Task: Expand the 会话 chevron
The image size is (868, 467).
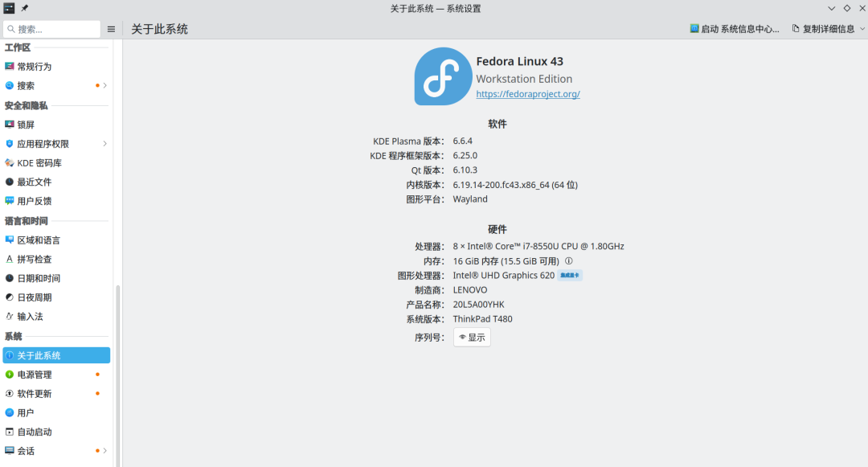Action: [x=104, y=450]
